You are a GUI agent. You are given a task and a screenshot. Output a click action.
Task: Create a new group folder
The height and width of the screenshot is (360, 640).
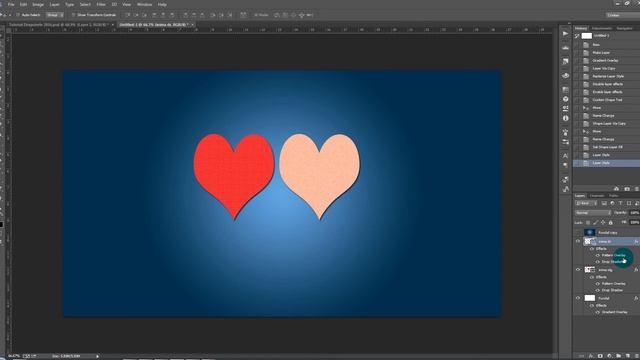[618, 356]
